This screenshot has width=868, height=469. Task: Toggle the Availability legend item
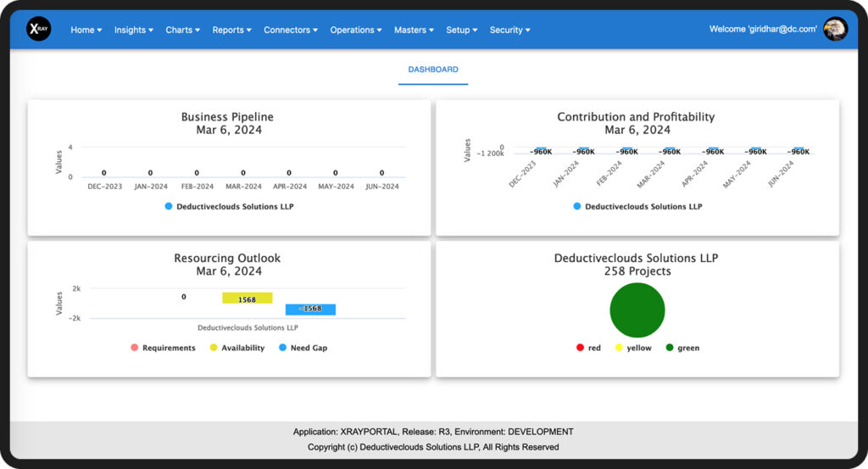[x=237, y=348]
